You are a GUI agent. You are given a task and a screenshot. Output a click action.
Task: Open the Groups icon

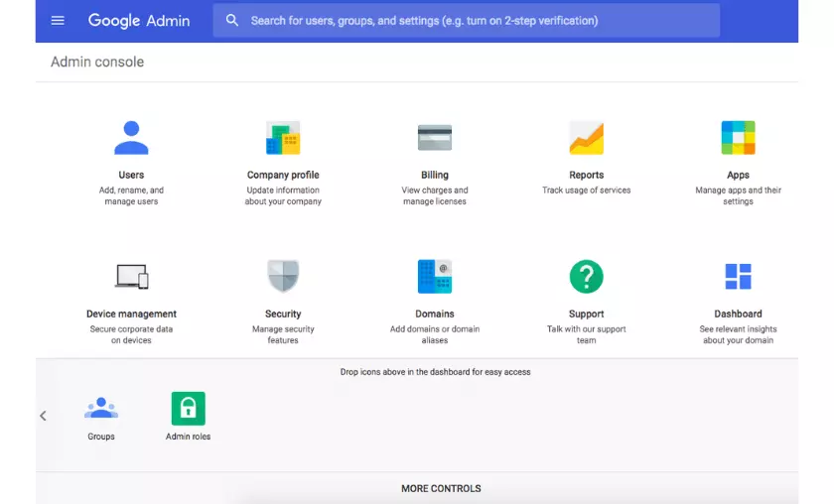101,409
